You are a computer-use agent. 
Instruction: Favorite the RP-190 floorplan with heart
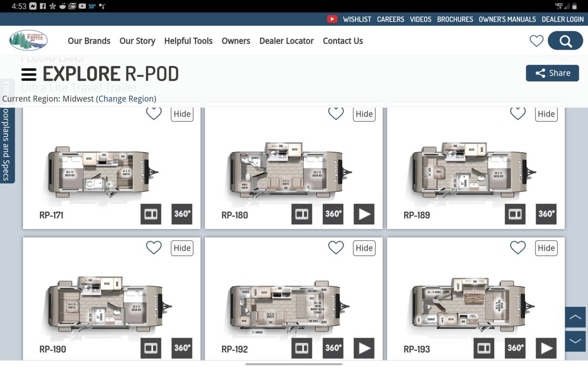tap(154, 248)
